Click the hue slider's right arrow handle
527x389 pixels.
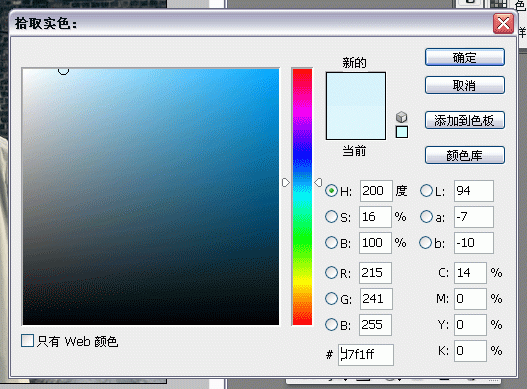coord(318,182)
